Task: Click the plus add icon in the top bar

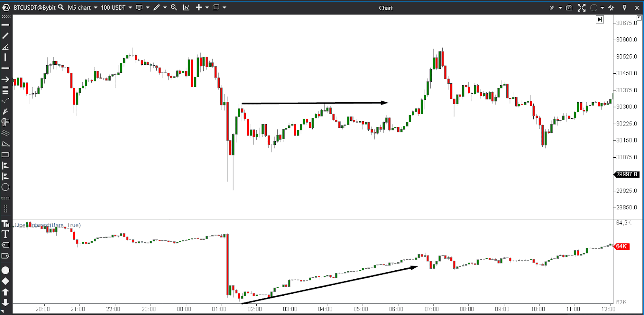Action: click(199, 7)
